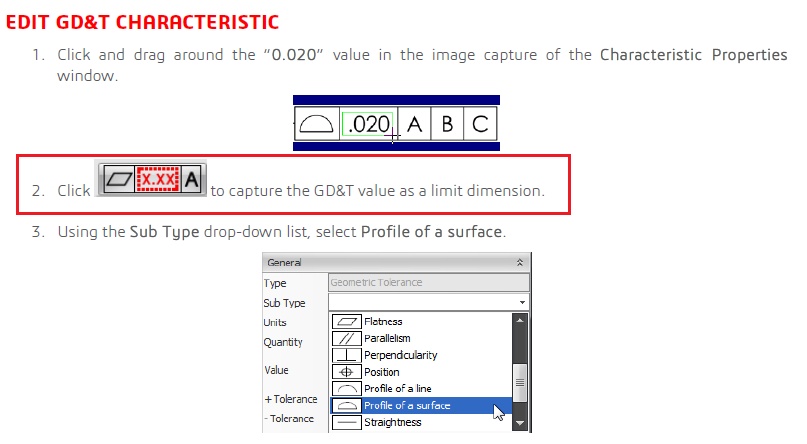Image resolution: width=807 pixels, height=444 pixels.
Task: Click the scrollbar thumb of the list
Action: tap(520, 383)
